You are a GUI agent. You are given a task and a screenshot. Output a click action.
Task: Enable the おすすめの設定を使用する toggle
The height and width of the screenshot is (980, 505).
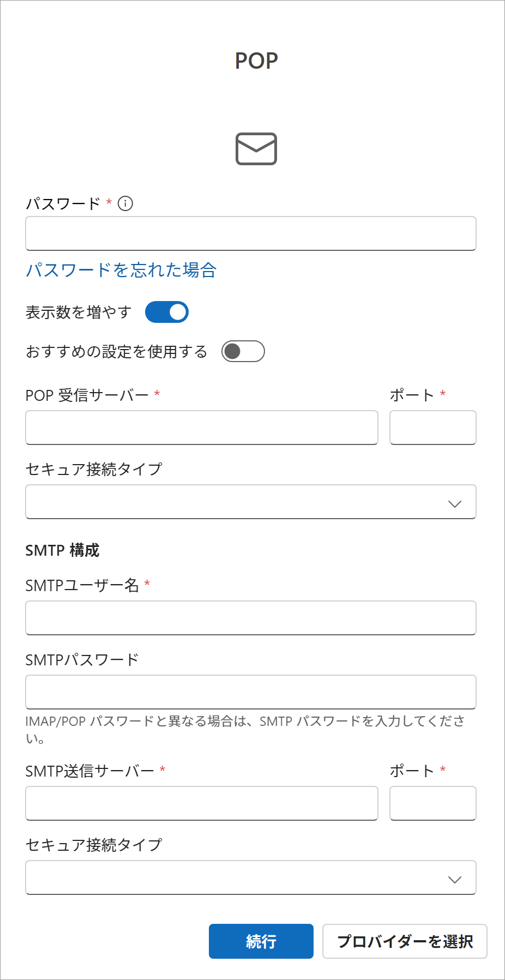coord(243,351)
